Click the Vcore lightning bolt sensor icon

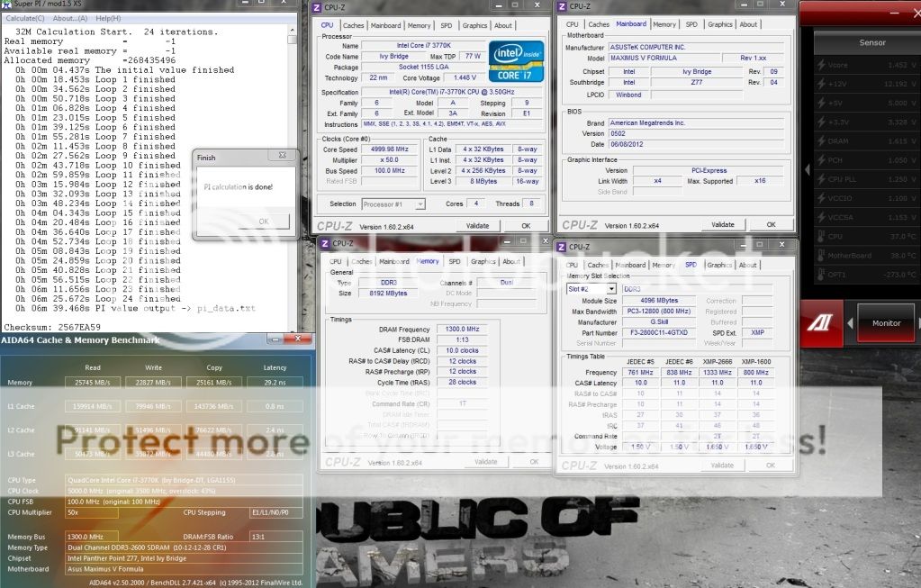pyautogui.click(x=820, y=65)
